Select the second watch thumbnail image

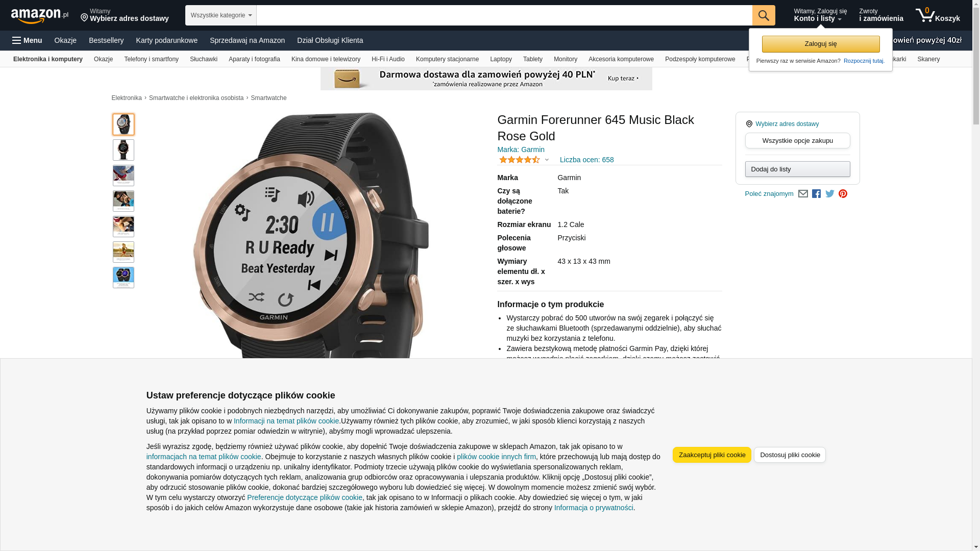(x=124, y=150)
